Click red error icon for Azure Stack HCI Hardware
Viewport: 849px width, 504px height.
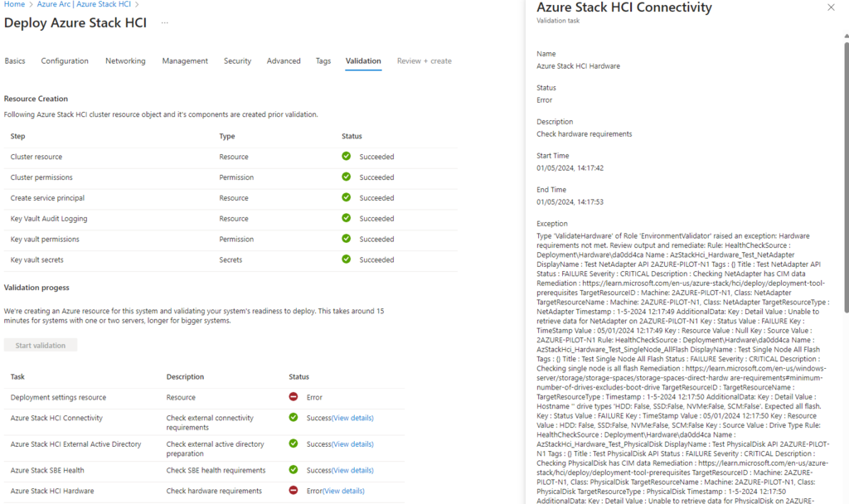tap(294, 491)
